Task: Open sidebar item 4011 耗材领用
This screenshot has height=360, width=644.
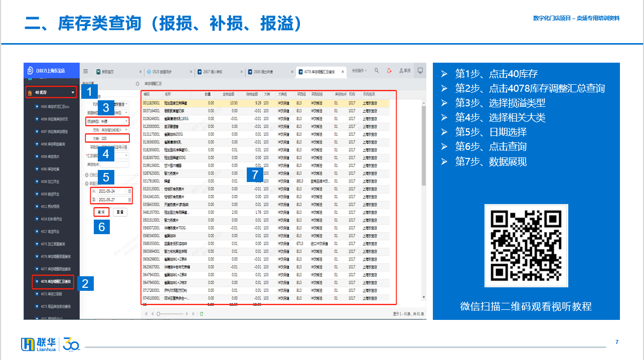Action: point(47,207)
